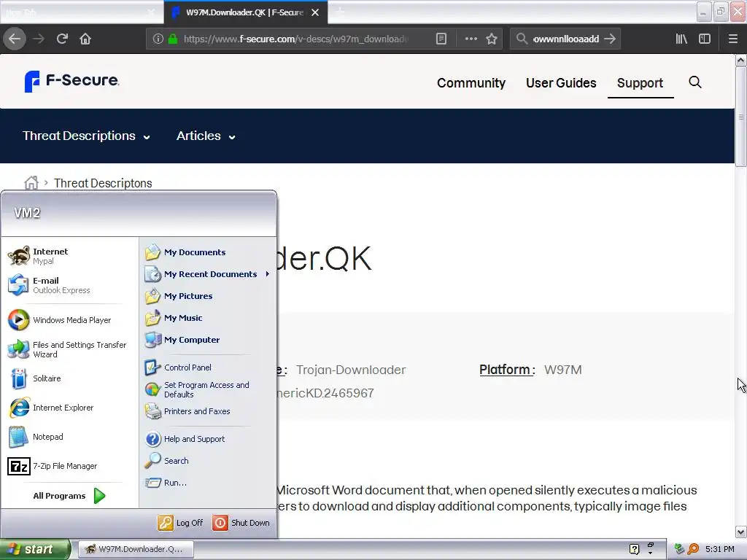Click the F-Secure site search magnifier
This screenshot has height=560, width=747.
point(695,82)
